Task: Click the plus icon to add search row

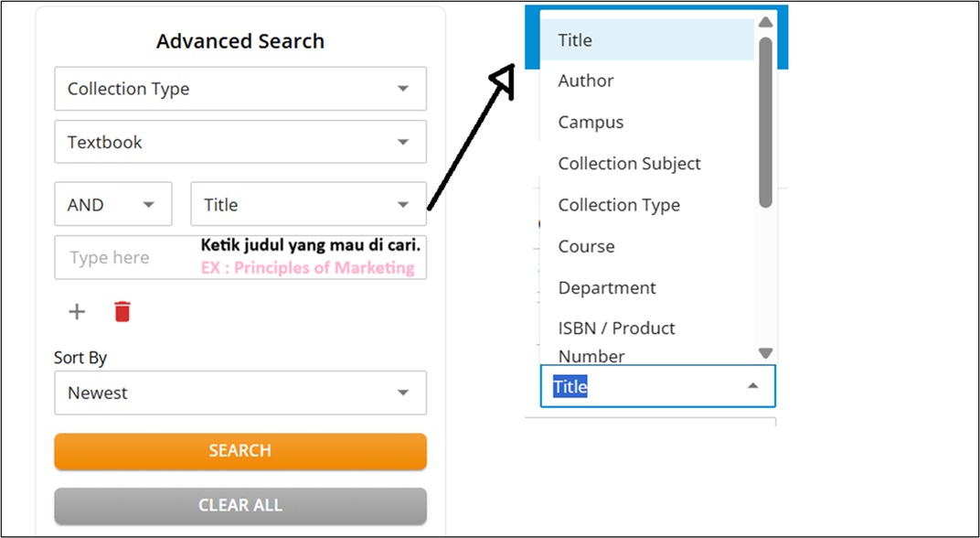Action: pos(77,312)
